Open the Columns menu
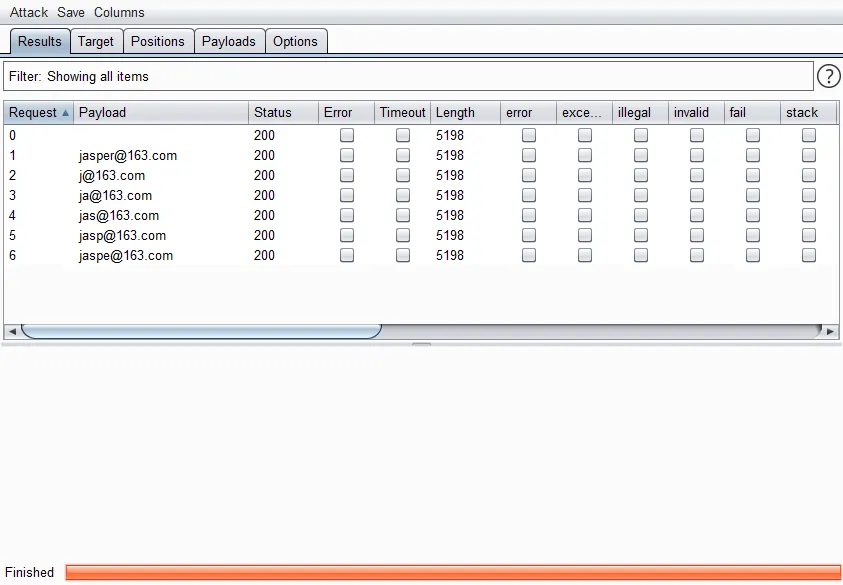 [x=119, y=12]
